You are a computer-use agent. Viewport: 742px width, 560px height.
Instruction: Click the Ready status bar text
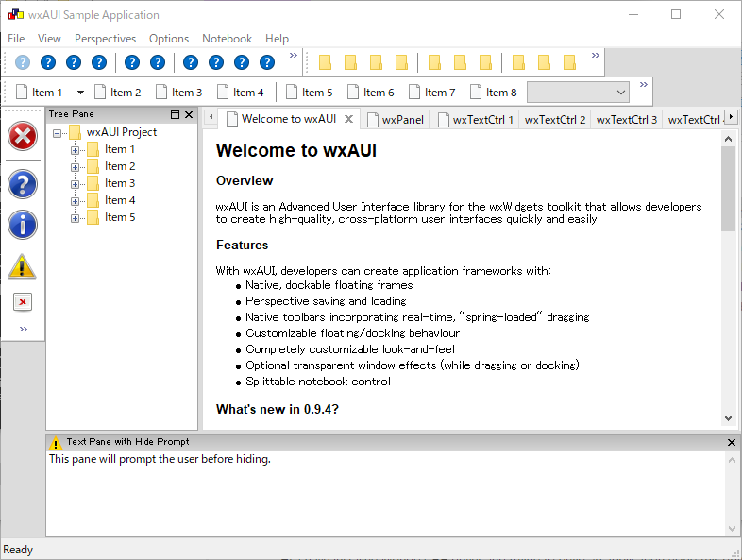18,550
